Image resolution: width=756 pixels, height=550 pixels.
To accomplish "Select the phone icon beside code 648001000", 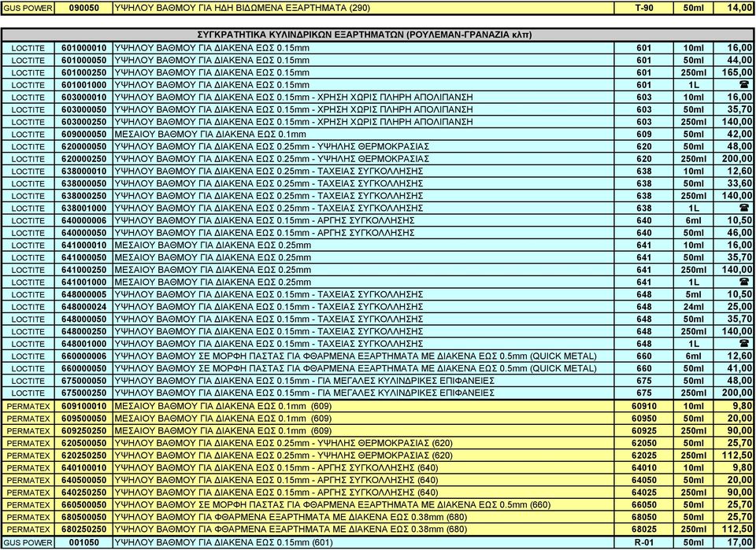I will click(744, 344).
